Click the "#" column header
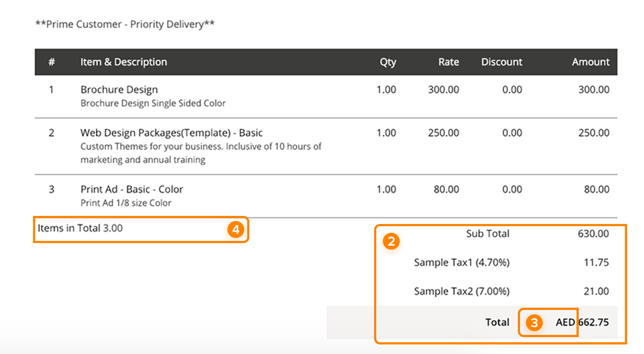 (52, 62)
